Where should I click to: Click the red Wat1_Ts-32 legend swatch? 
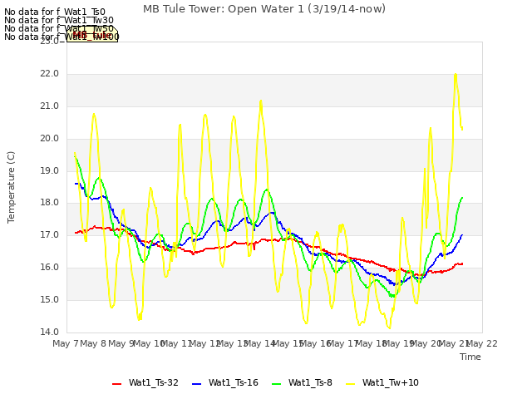(x=116, y=384)
